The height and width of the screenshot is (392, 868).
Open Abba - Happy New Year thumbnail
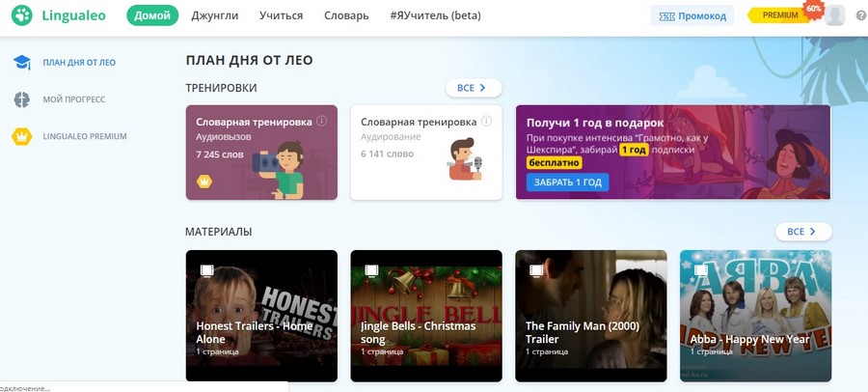click(755, 314)
